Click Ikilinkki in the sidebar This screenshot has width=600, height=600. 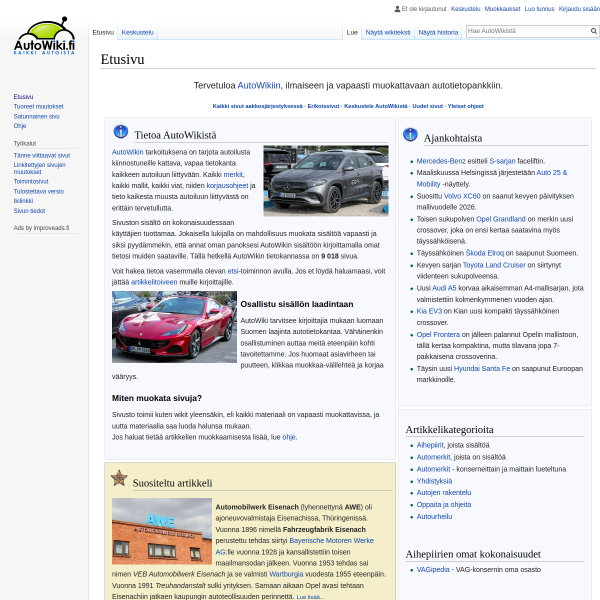point(23,201)
